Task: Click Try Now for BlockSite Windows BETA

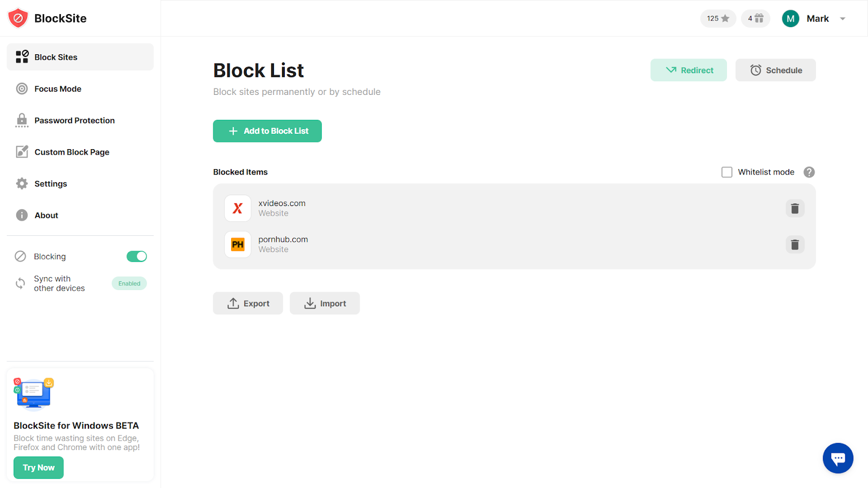Action: tap(39, 467)
